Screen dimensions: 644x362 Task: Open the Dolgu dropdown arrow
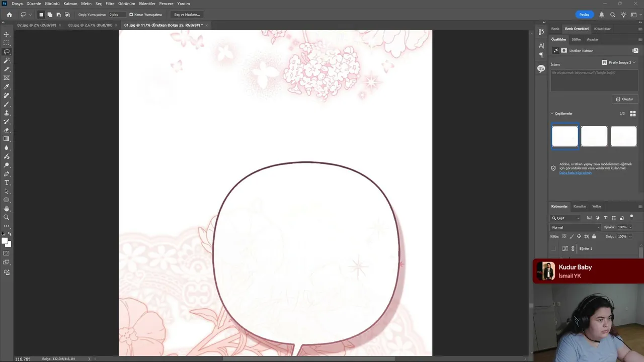tap(630, 236)
